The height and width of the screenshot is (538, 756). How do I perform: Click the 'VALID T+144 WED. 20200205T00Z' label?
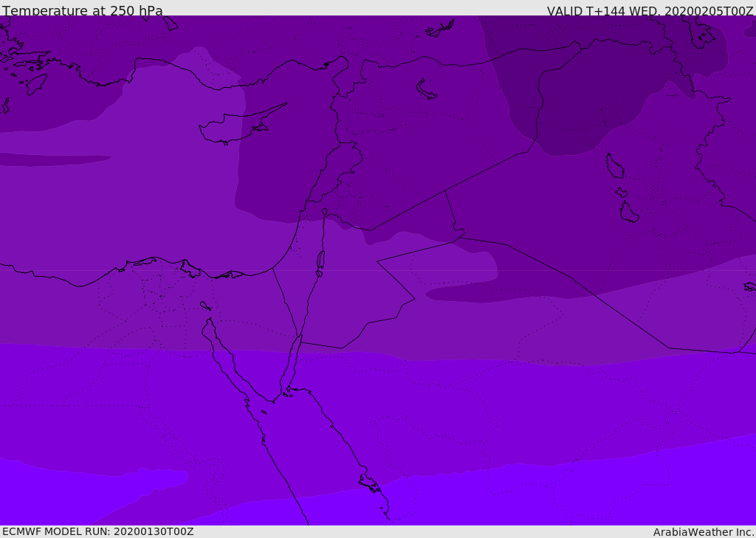pyautogui.click(x=650, y=10)
